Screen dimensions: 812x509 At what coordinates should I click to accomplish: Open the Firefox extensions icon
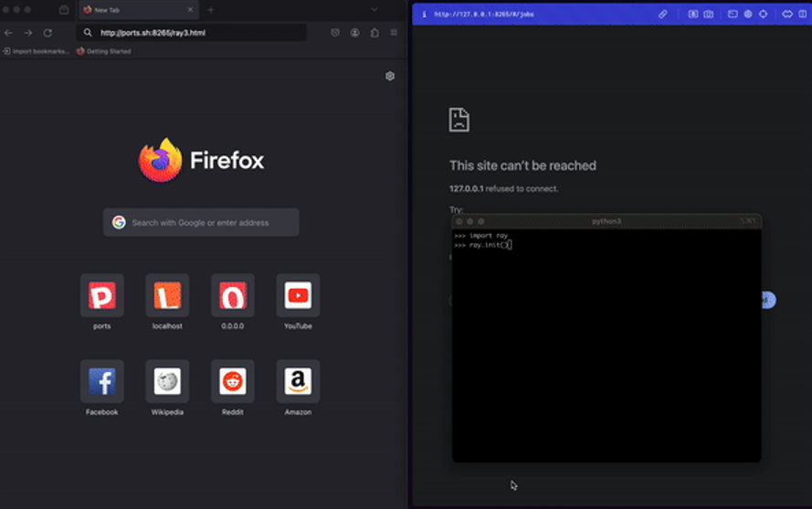pos(374,33)
